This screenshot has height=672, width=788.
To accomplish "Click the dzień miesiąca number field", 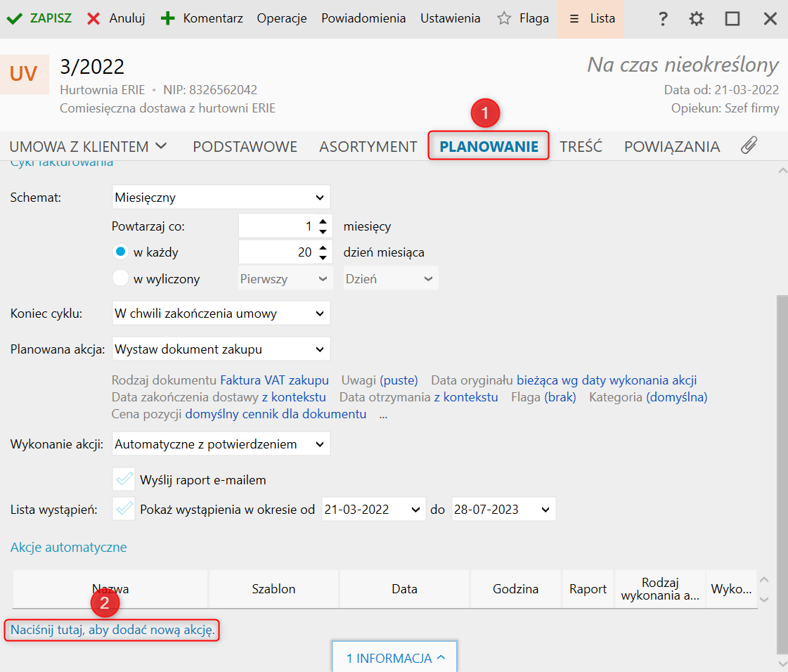I will [x=277, y=252].
